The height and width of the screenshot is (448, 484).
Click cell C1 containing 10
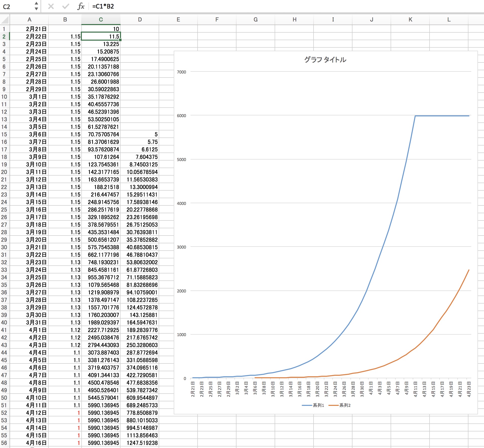pyautogui.click(x=101, y=29)
